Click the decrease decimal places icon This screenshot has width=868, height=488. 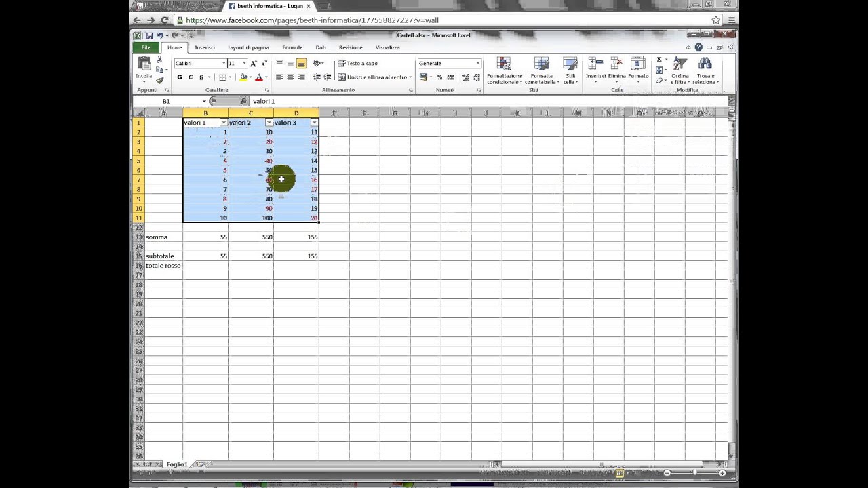point(475,77)
